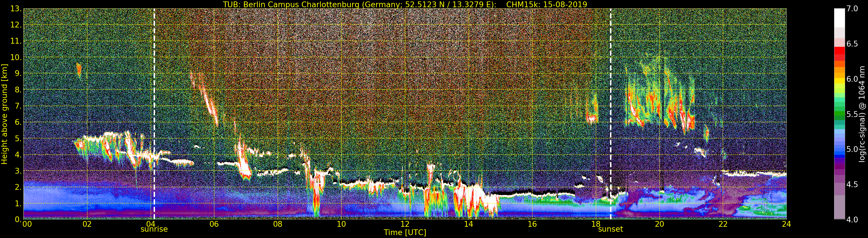Click the '14' time axis tick label

[468, 224]
